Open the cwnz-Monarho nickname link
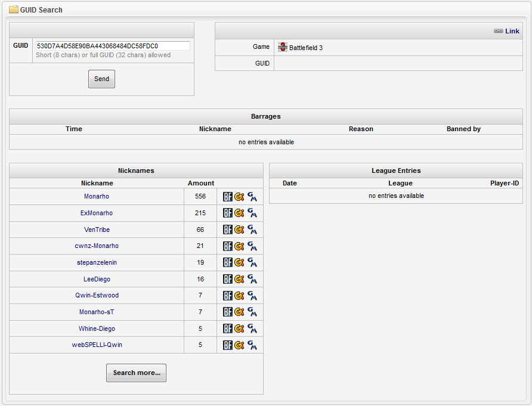This screenshot has width=532, height=406. click(x=97, y=246)
